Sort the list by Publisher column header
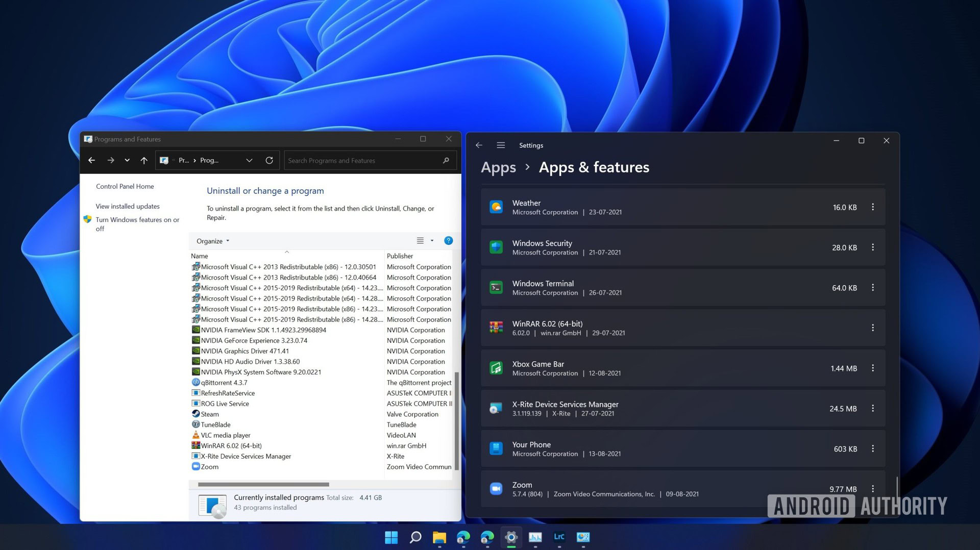The width and height of the screenshot is (980, 550). point(400,256)
